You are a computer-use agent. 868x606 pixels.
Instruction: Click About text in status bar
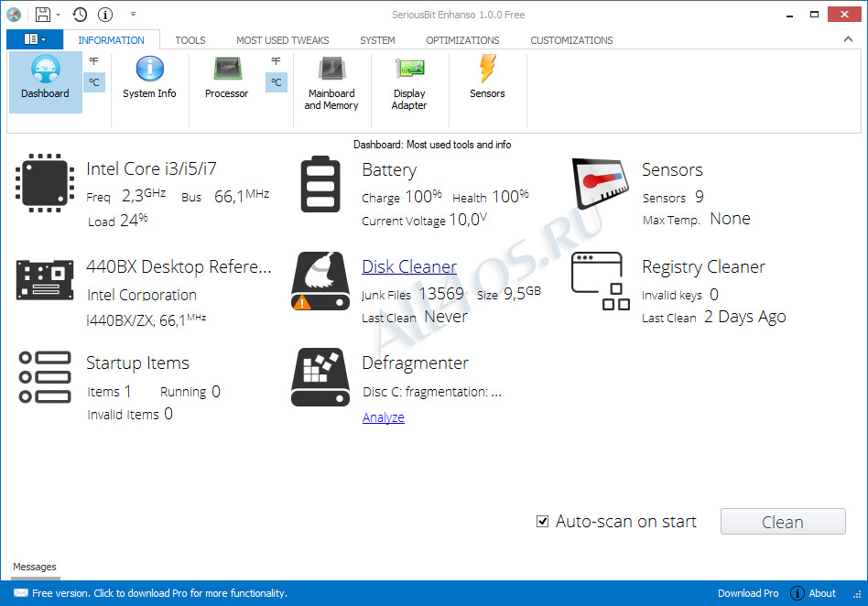[822, 593]
